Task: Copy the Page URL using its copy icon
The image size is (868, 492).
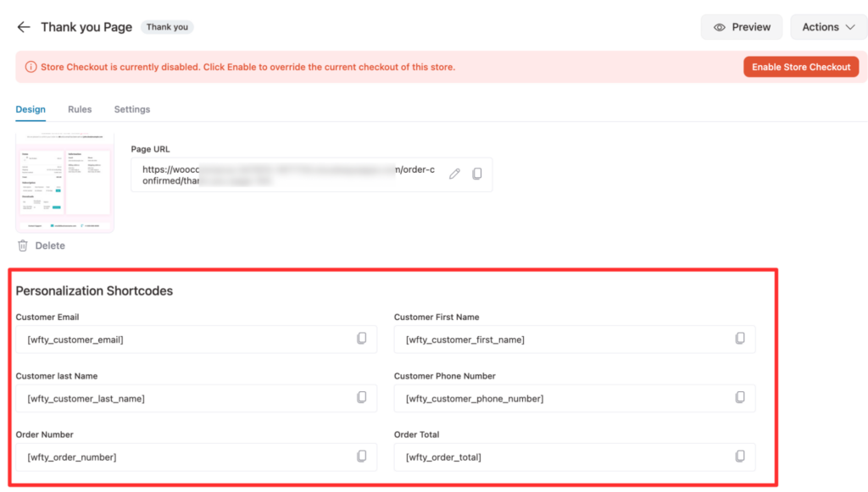Action: click(476, 174)
